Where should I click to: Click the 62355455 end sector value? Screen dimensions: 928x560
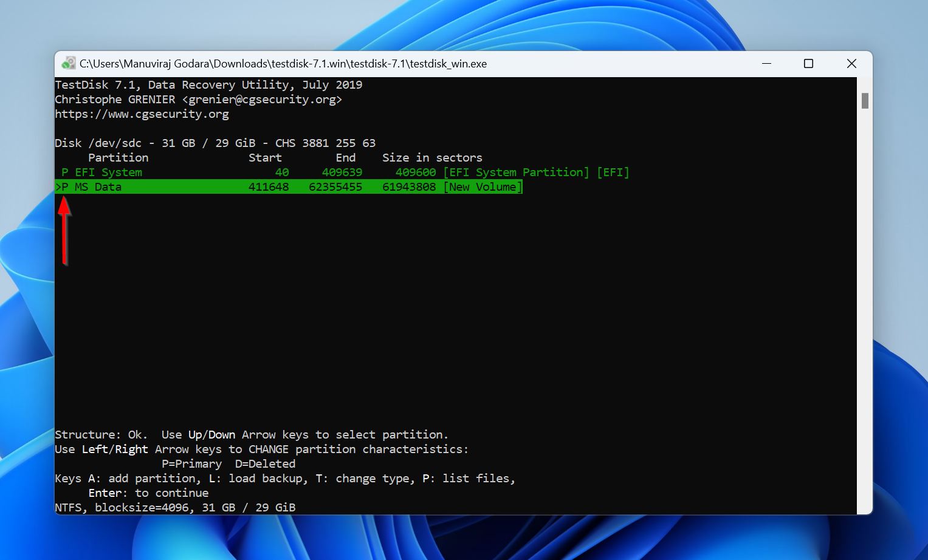[335, 187]
